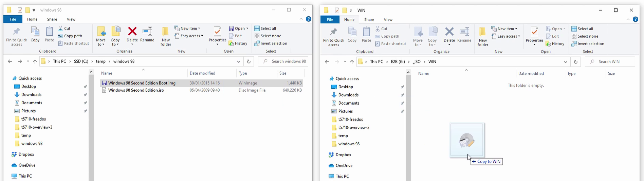Open Dropbox in the left navigation pane
The height and width of the screenshot is (181, 644).
click(x=26, y=155)
